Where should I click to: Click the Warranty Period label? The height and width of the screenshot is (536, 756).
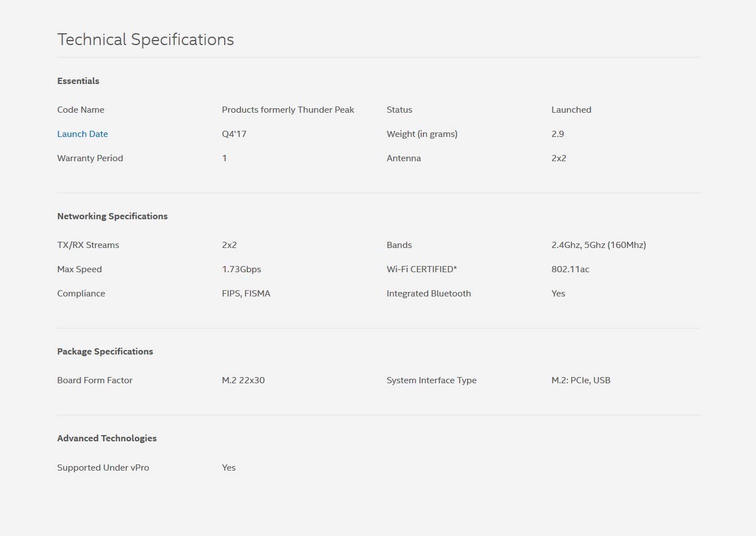point(90,158)
